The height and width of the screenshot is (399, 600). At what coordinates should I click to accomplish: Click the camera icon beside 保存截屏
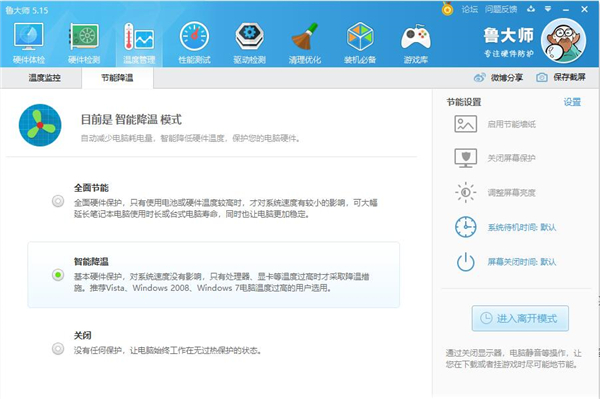[541, 78]
